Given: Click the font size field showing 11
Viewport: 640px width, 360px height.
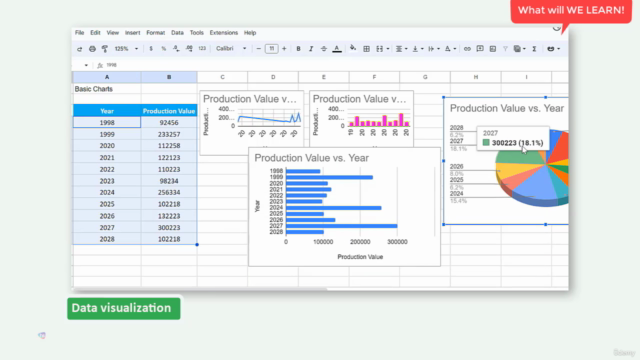Looking at the screenshot, I should click(271, 49).
